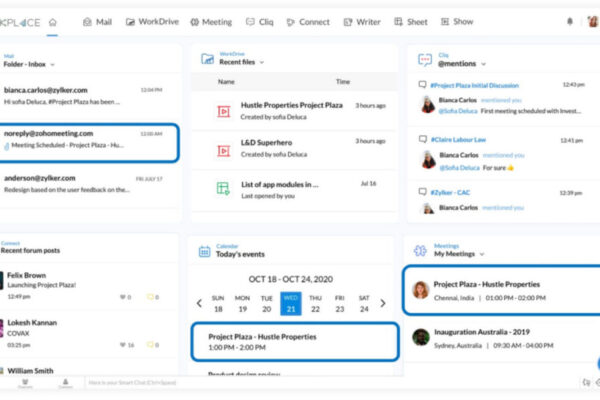Open email from bianca.carlos@zylker.com
Screen dimensions: 600x400
click(88, 96)
